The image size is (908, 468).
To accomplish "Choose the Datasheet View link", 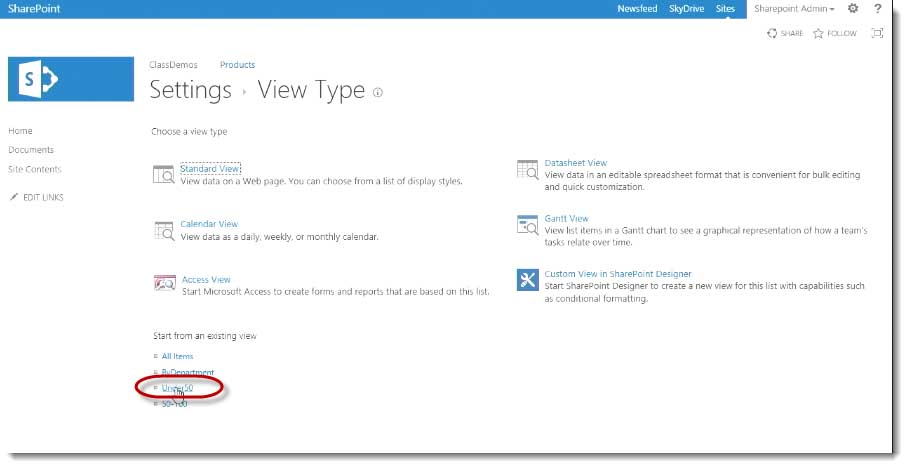I will pos(576,163).
